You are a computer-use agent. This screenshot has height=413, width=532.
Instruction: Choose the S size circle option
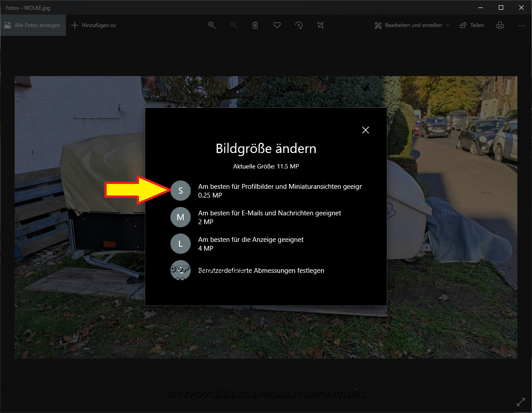coord(180,191)
